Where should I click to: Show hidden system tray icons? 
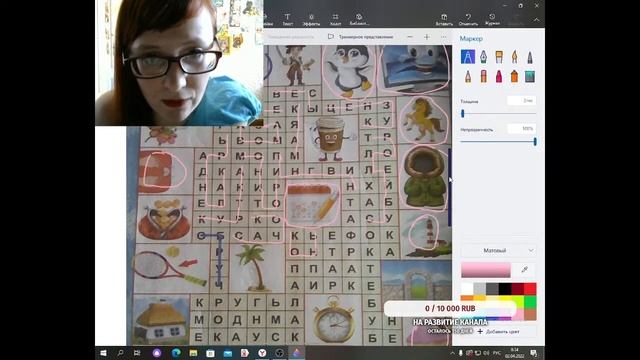click(452, 353)
